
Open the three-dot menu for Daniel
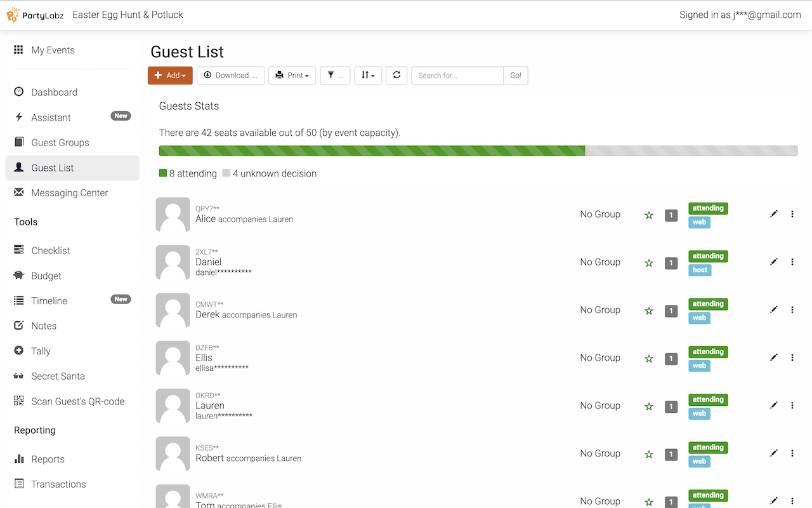click(792, 262)
